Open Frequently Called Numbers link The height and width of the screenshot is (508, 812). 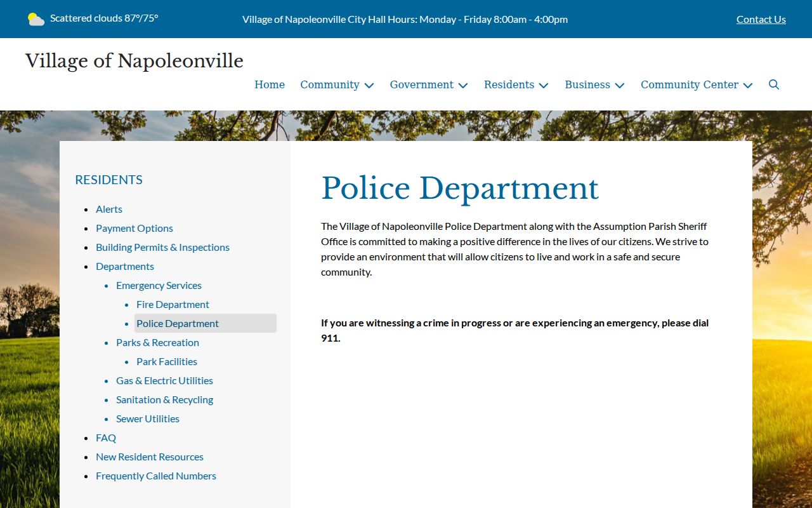coord(156,476)
